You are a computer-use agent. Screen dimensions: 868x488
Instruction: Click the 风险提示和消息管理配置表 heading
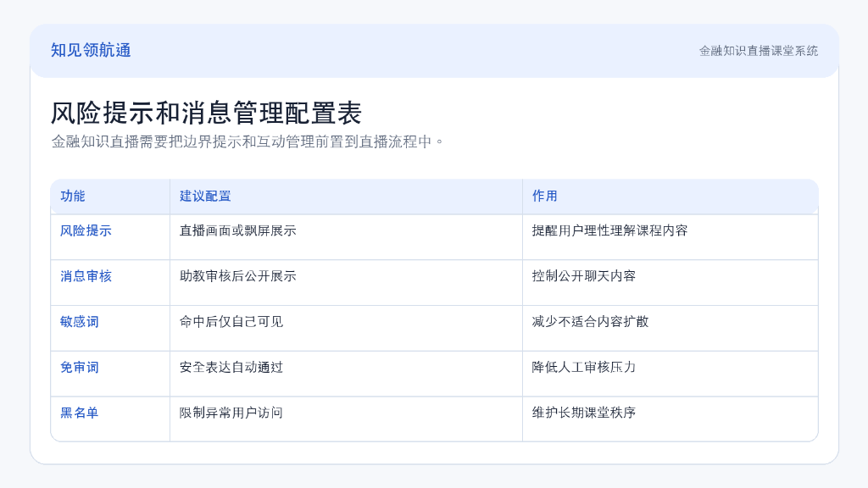pos(207,113)
